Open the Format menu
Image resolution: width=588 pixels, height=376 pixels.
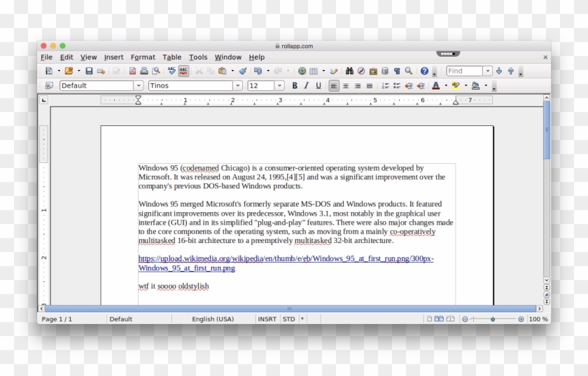[x=143, y=57]
